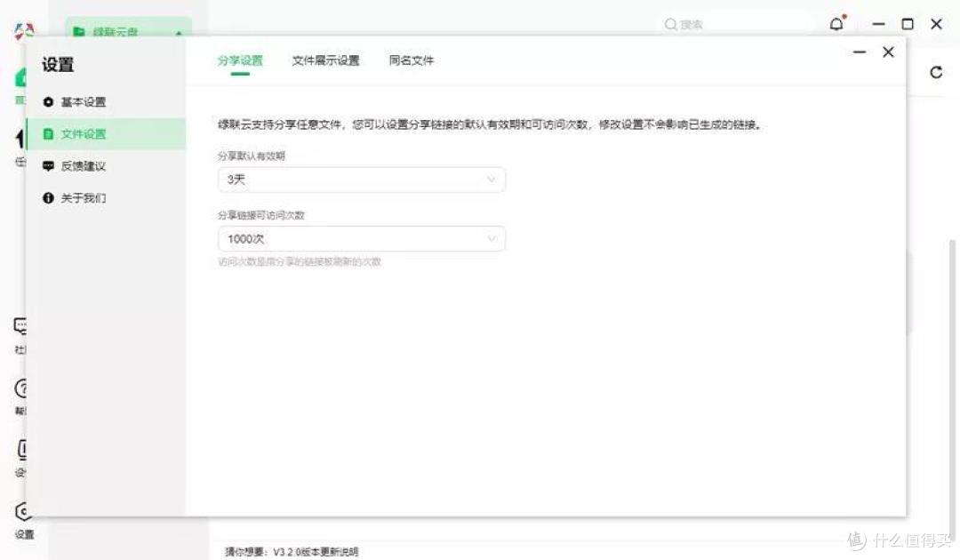Maximize the main application window
Screen dimensions: 960x560
pyautogui.click(x=908, y=24)
